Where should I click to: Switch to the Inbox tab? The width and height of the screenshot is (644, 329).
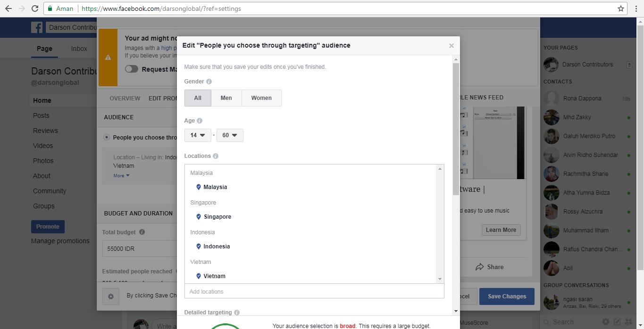(x=79, y=49)
